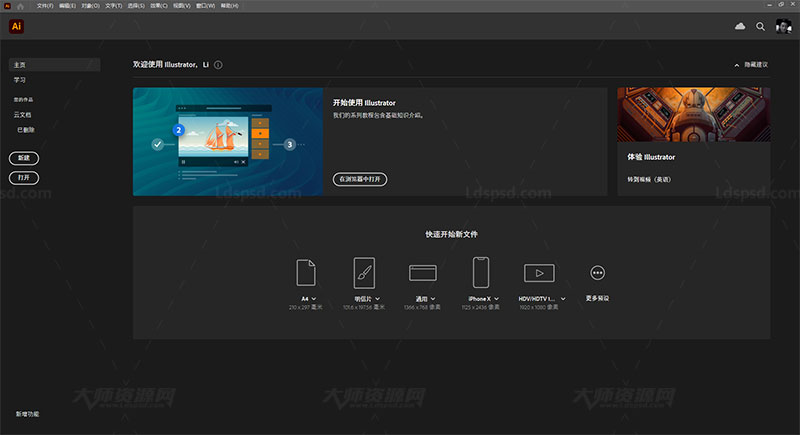Open the 对象(O) menu
The height and width of the screenshot is (435, 800).
[90, 6]
